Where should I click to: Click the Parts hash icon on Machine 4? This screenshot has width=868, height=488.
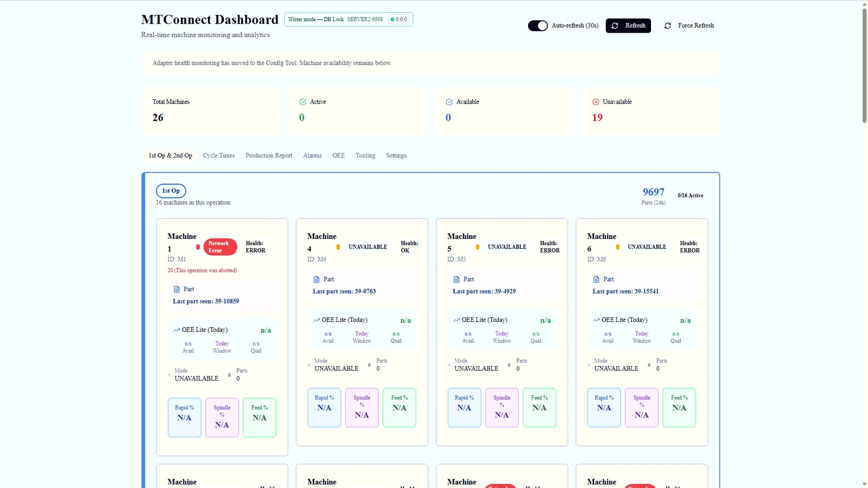369,365
